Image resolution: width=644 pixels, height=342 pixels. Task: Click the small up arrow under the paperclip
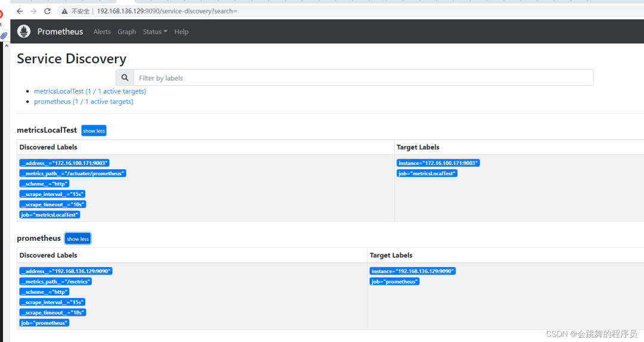pos(6,46)
